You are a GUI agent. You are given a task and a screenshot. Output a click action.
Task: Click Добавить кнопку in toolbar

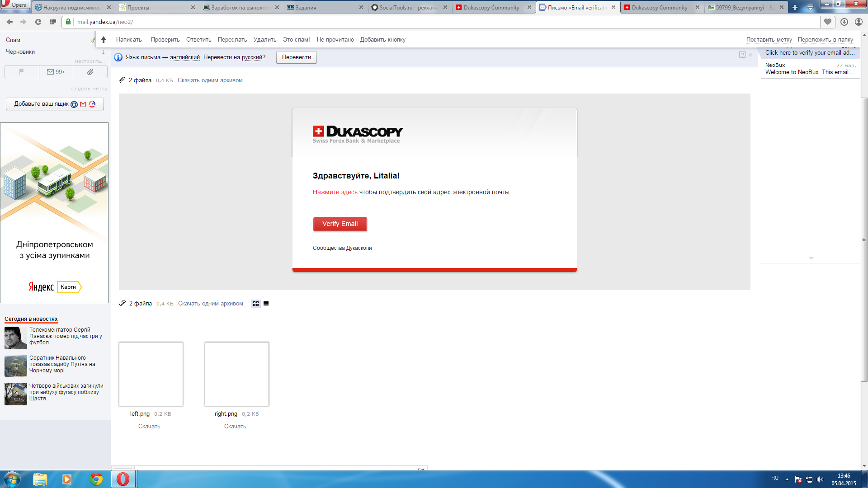[382, 40]
